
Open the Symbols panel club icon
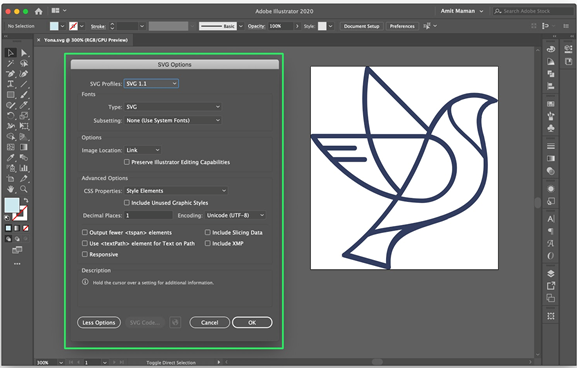point(551,128)
